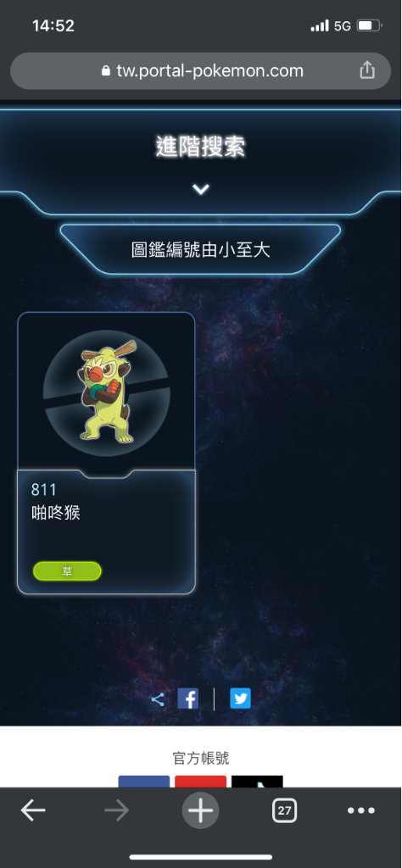Open the Facebook share icon
Image resolution: width=402 pixels, height=868 pixels.
(x=188, y=698)
